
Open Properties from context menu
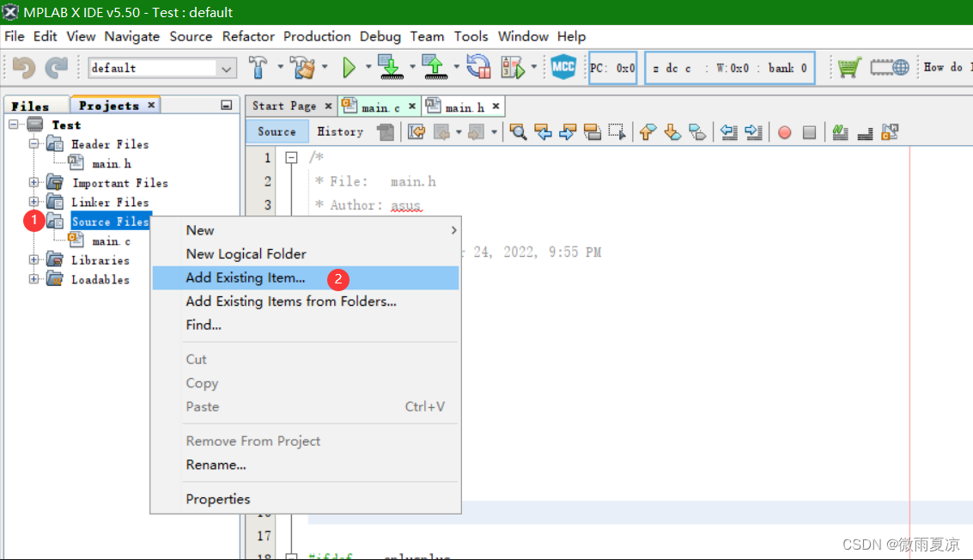click(306, 499)
